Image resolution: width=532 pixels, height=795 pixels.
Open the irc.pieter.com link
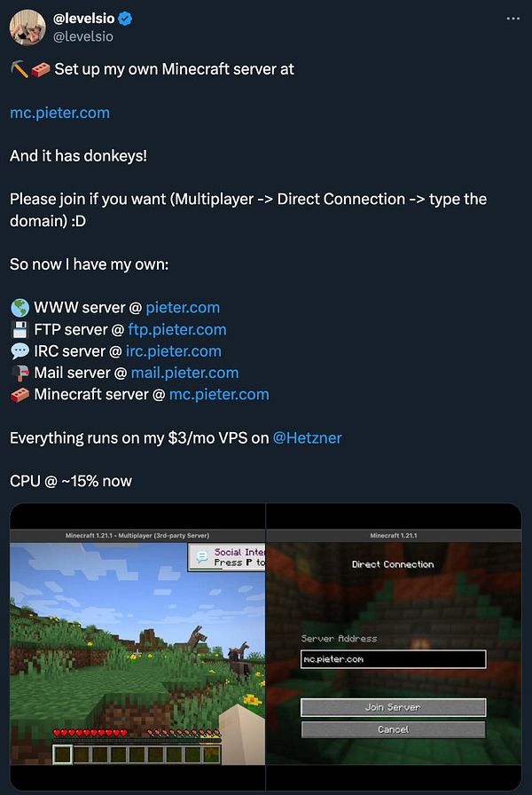coord(174,351)
